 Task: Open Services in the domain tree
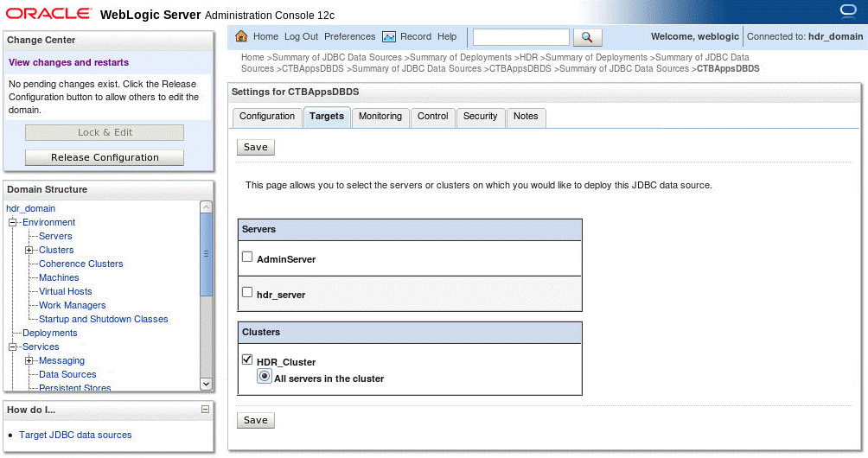tap(41, 347)
